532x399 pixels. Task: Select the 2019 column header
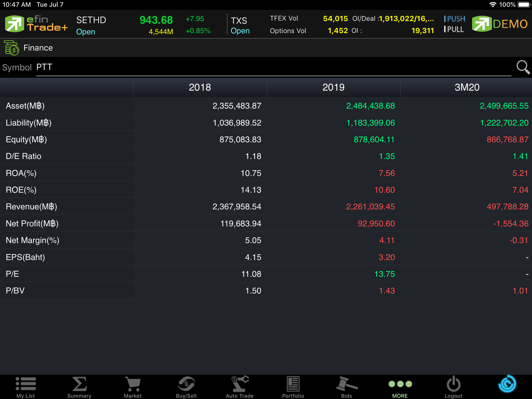(x=334, y=87)
